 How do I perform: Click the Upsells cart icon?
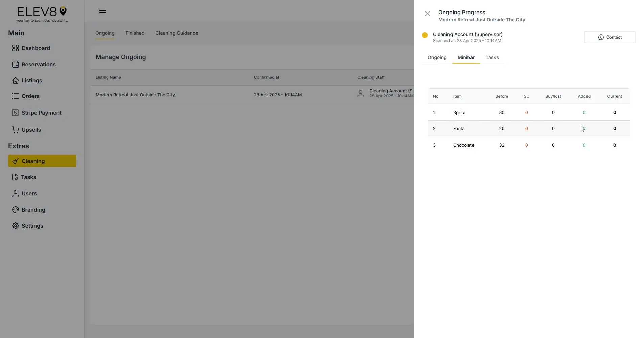(15, 130)
